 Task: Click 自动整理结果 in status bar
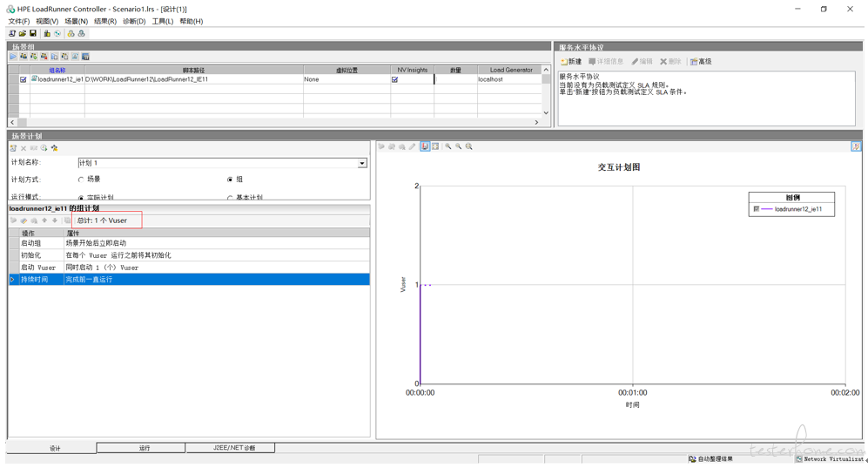[710, 459]
